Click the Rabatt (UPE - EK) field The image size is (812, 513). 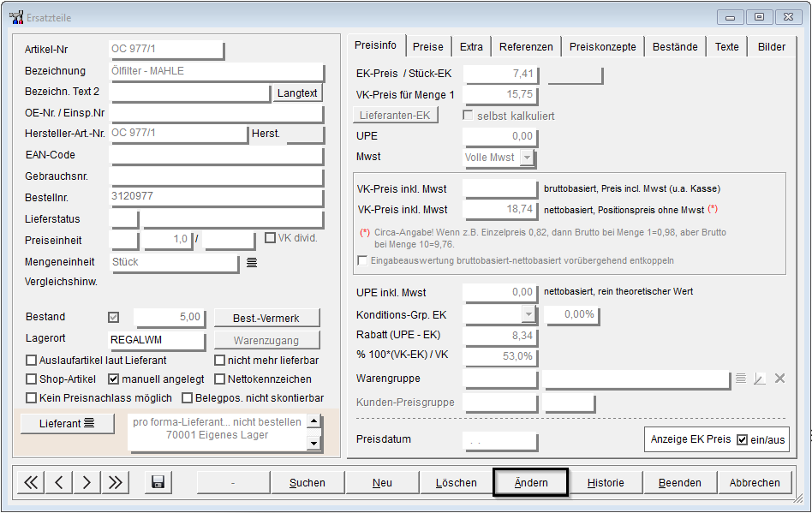tap(500, 336)
